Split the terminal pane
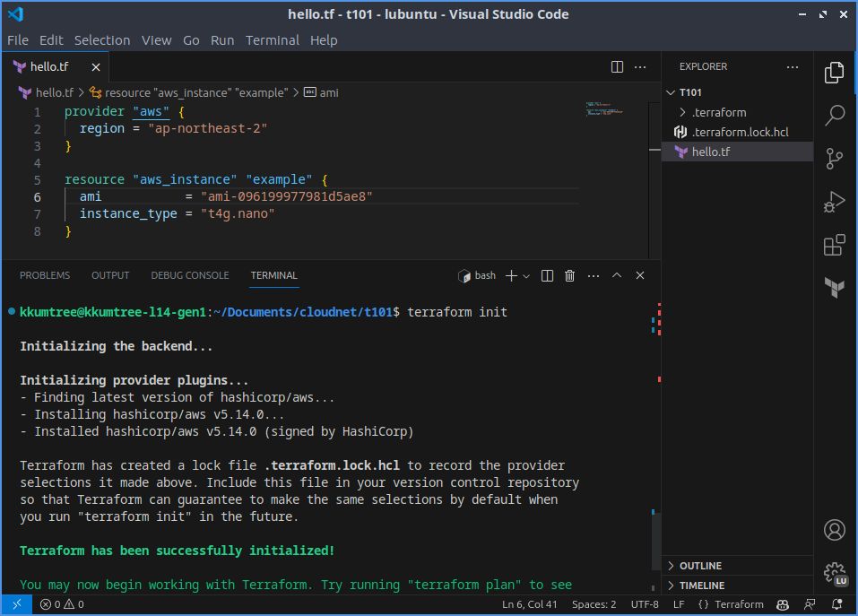 [x=547, y=276]
